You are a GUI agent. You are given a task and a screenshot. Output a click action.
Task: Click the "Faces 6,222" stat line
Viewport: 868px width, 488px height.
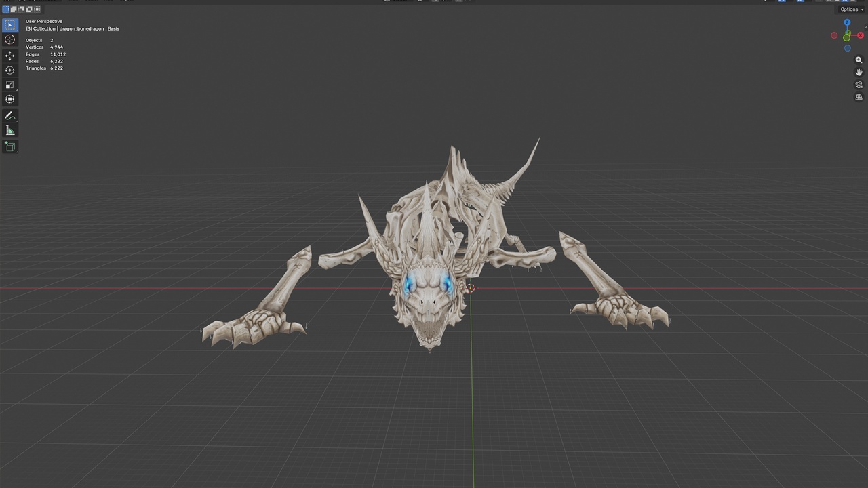coord(45,61)
